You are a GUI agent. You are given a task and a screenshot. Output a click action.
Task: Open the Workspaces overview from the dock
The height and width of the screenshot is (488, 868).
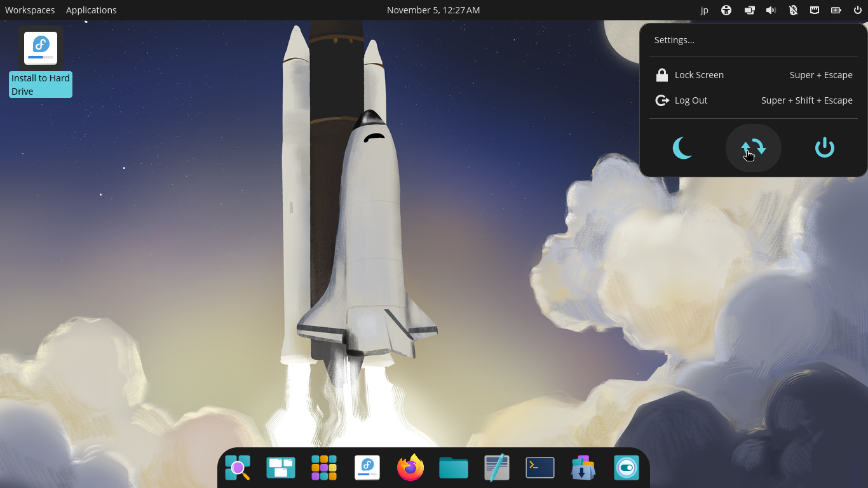coord(281,468)
